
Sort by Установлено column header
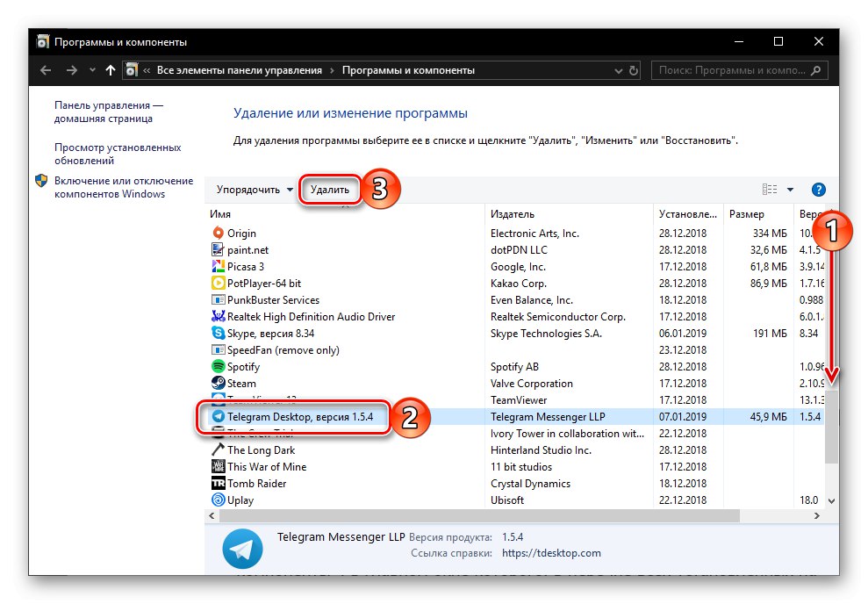point(688,214)
